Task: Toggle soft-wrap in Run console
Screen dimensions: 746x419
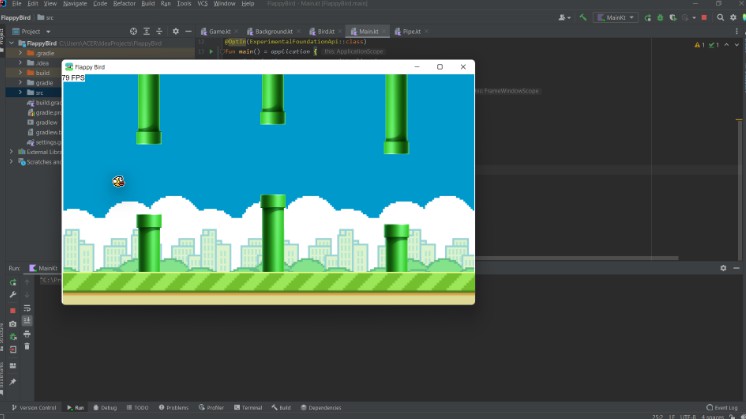Action: point(27,308)
